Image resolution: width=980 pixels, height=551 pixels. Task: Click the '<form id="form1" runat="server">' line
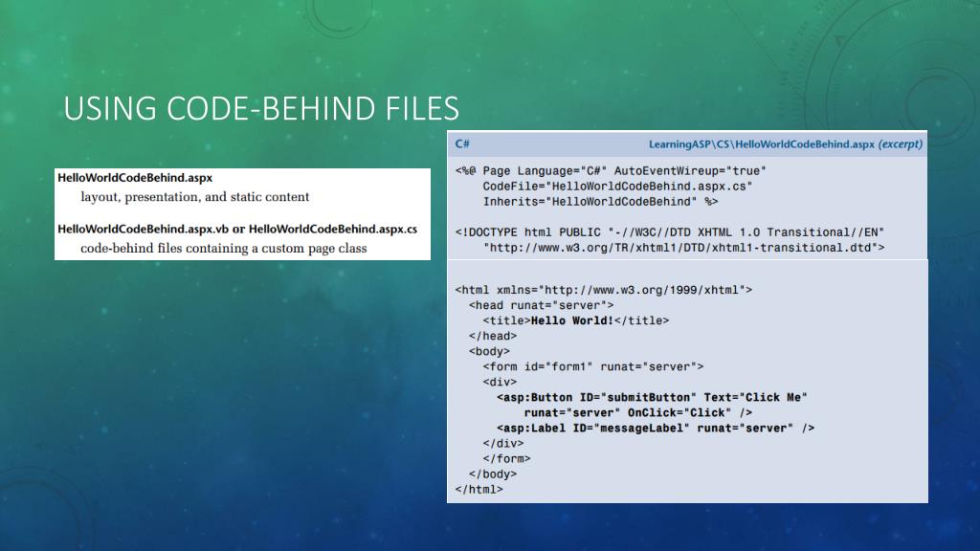pyautogui.click(x=593, y=366)
